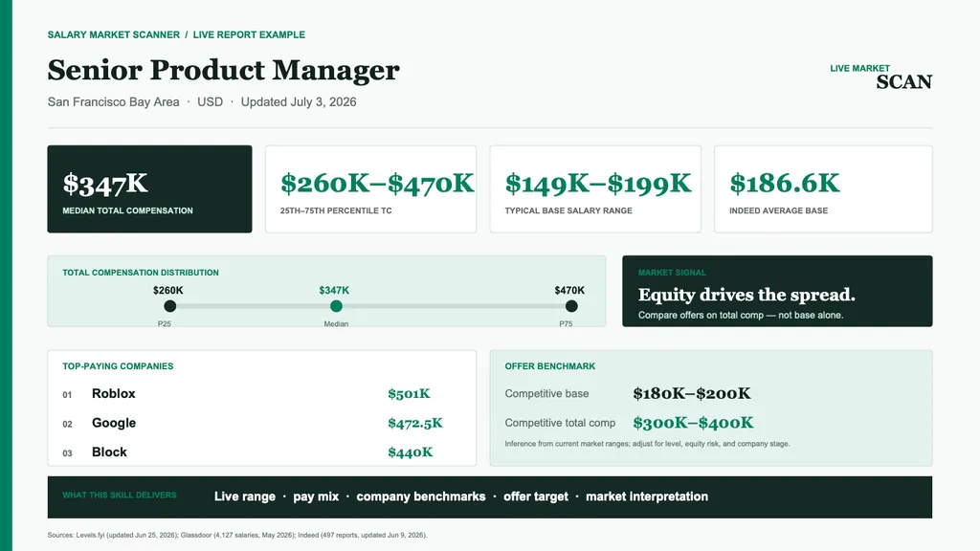The height and width of the screenshot is (551, 980).
Task: Click WHAT THIS SKILL DELIVERS label
Action: click(x=120, y=496)
